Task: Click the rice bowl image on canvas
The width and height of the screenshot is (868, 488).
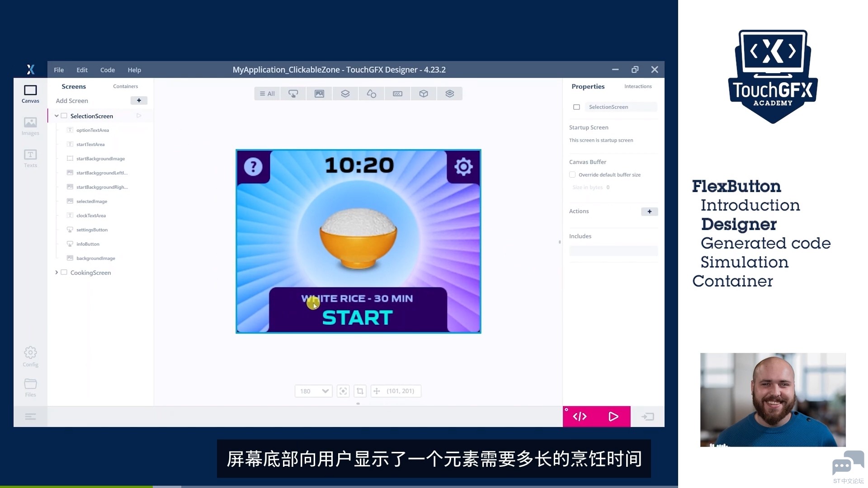Action: (358, 239)
